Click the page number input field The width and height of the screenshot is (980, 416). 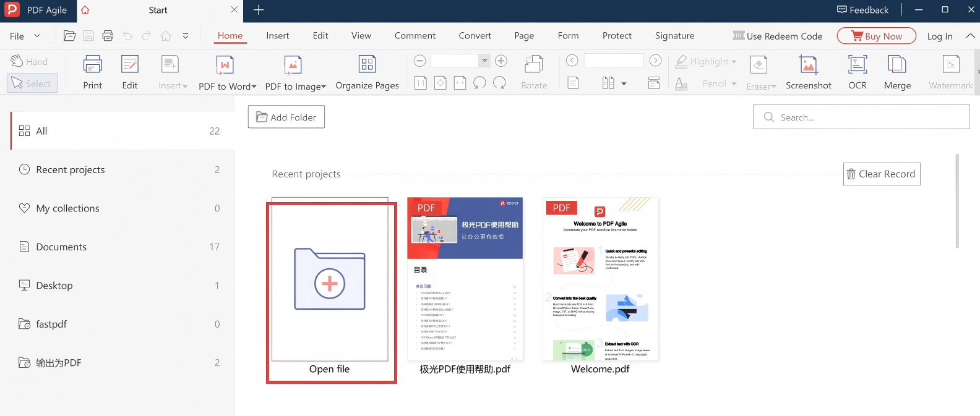pos(614,60)
